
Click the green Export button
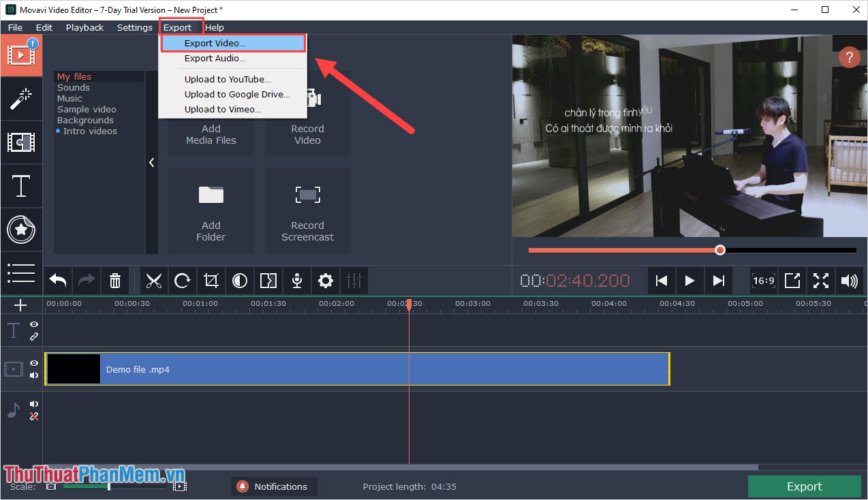click(804, 486)
